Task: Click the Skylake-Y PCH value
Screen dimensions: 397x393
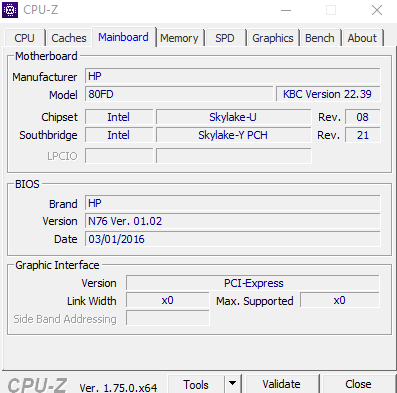Action: pos(234,135)
